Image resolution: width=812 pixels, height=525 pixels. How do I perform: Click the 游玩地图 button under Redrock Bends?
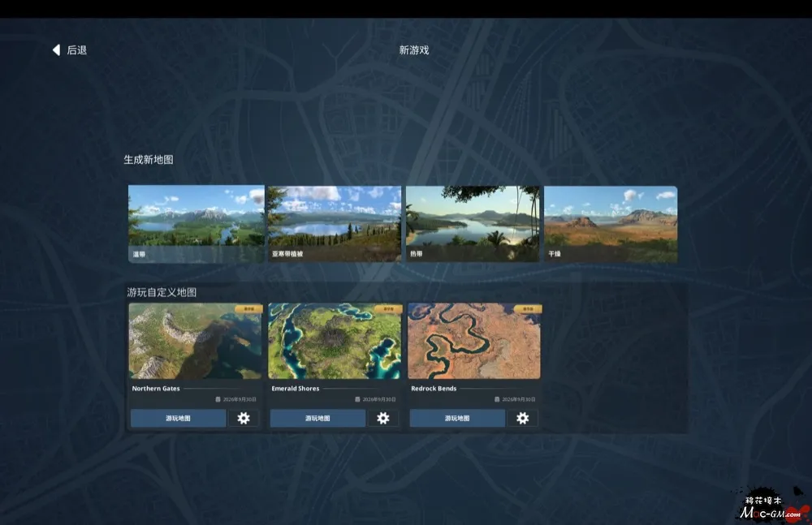(457, 418)
